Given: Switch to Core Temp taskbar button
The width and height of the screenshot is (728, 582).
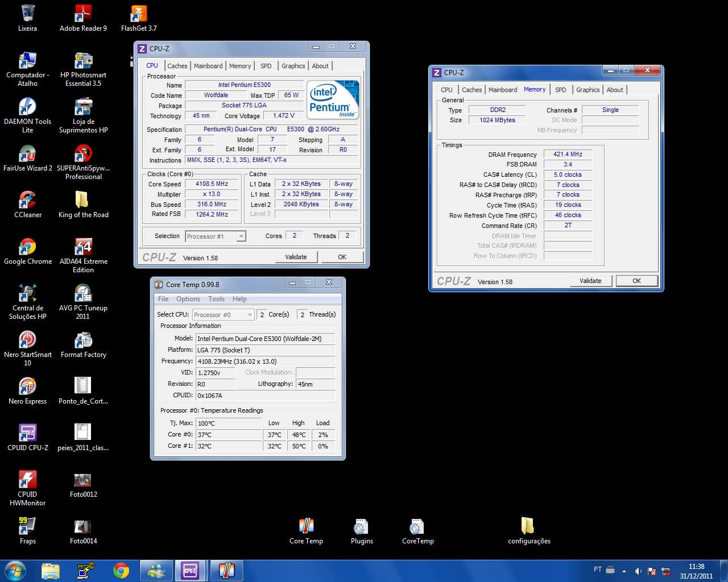Looking at the screenshot, I should click(226, 570).
